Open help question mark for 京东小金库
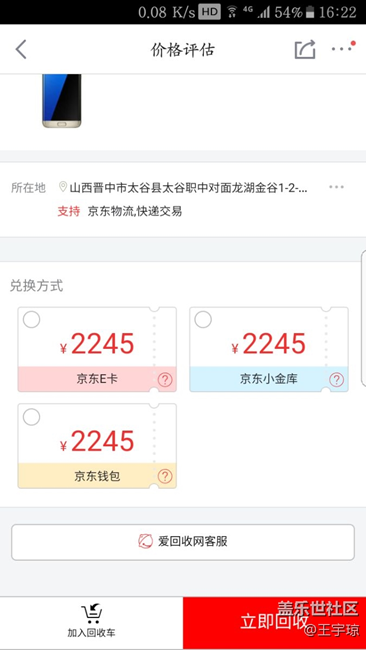 coord(337,379)
